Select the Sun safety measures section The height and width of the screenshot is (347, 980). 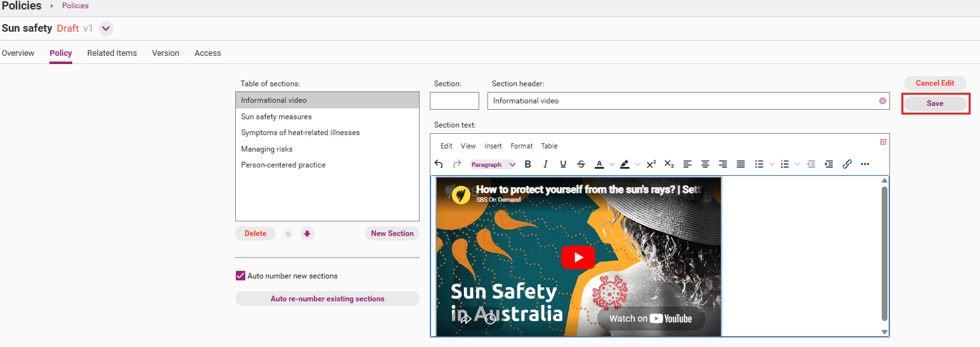point(327,117)
